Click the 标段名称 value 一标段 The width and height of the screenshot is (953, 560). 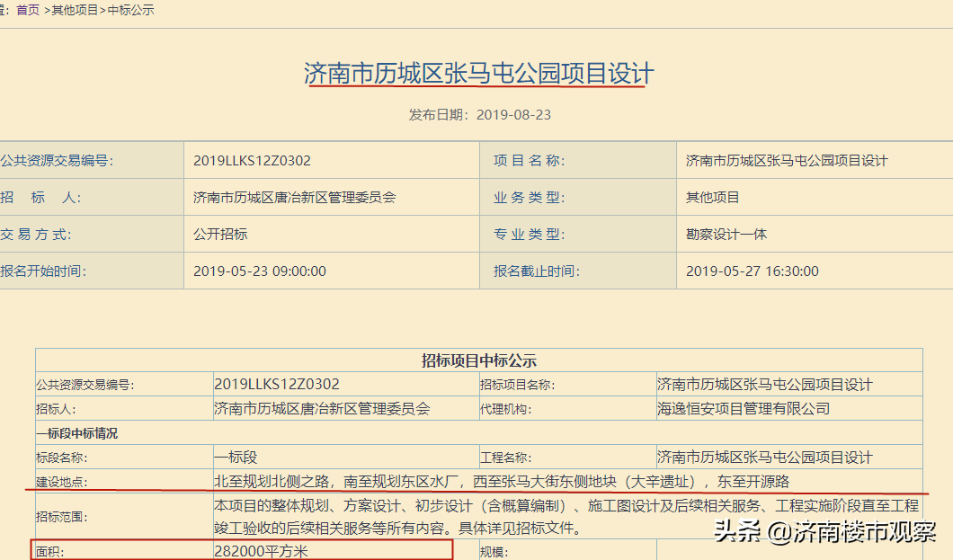coord(236,457)
